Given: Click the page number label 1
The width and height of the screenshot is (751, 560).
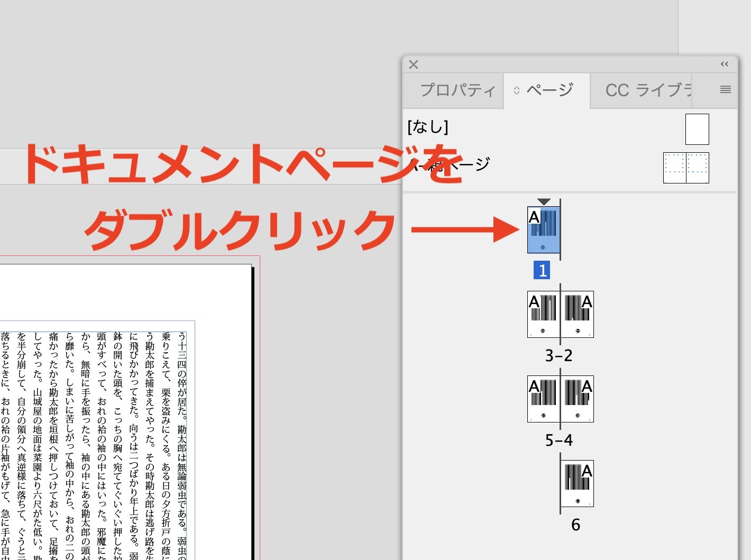Looking at the screenshot, I should [x=542, y=270].
